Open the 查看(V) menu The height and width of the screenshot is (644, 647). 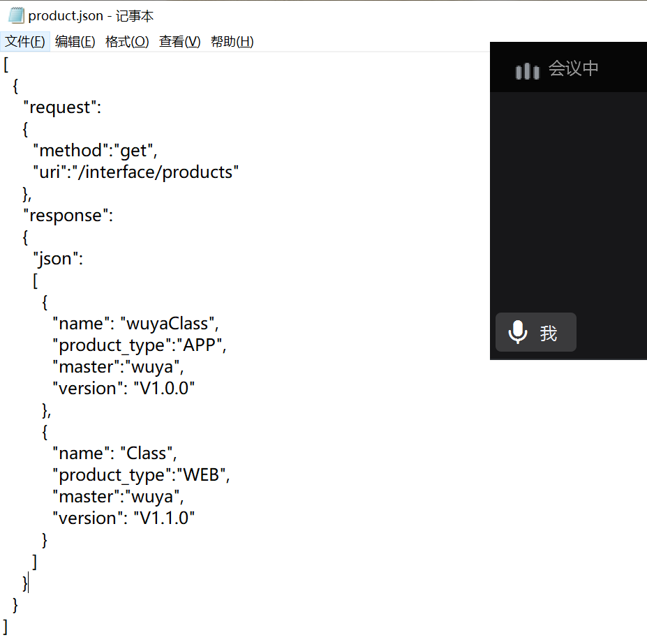pyautogui.click(x=179, y=42)
